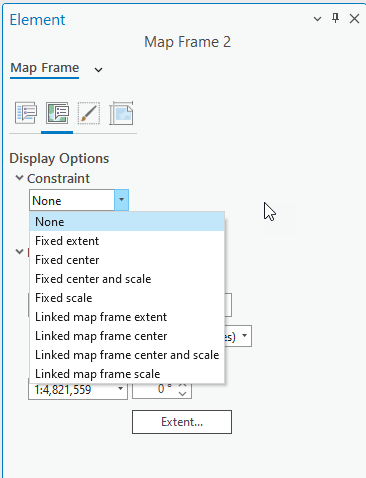Image resolution: width=366 pixels, height=478 pixels.
Task: Collapse the Constraint section
Action: click(x=20, y=178)
